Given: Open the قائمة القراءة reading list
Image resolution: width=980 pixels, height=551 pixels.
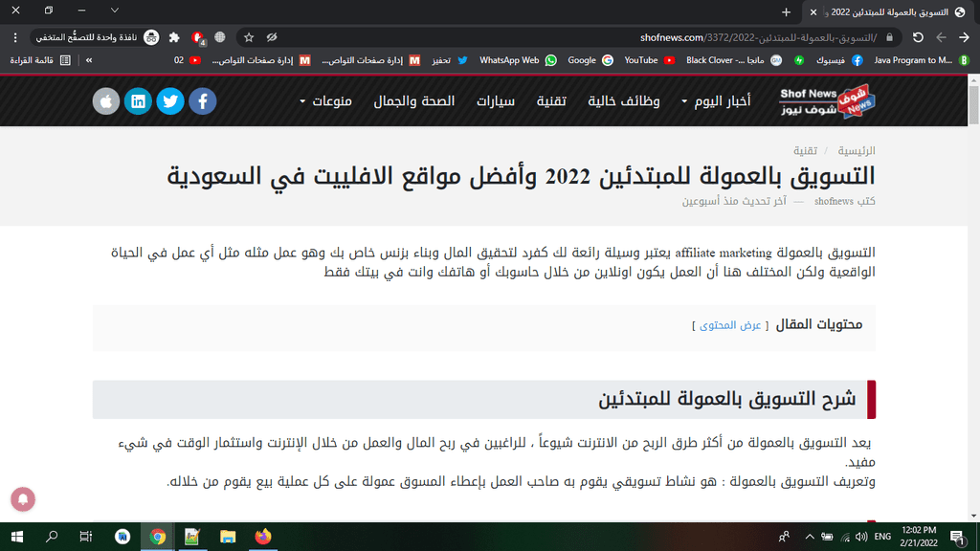Looking at the screenshot, I should click(x=40, y=60).
